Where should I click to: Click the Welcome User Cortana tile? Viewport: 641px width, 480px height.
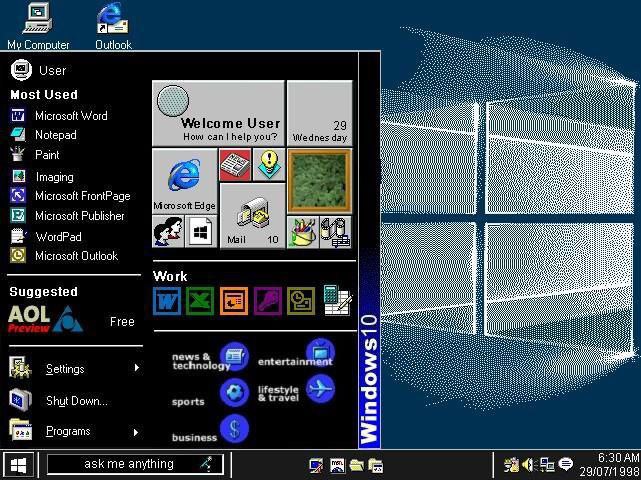pyautogui.click(x=218, y=113)
